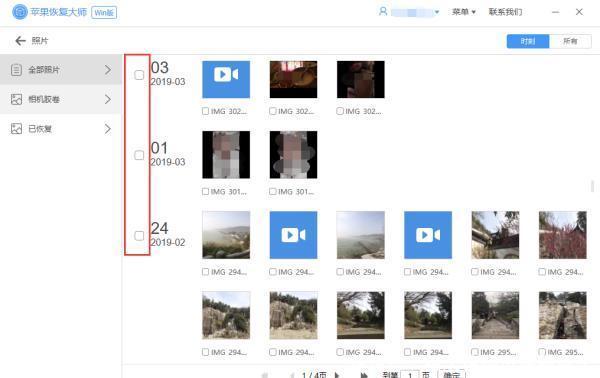Click the Win版 badge
Screen dimensions: 600x378
click(104, 13)
